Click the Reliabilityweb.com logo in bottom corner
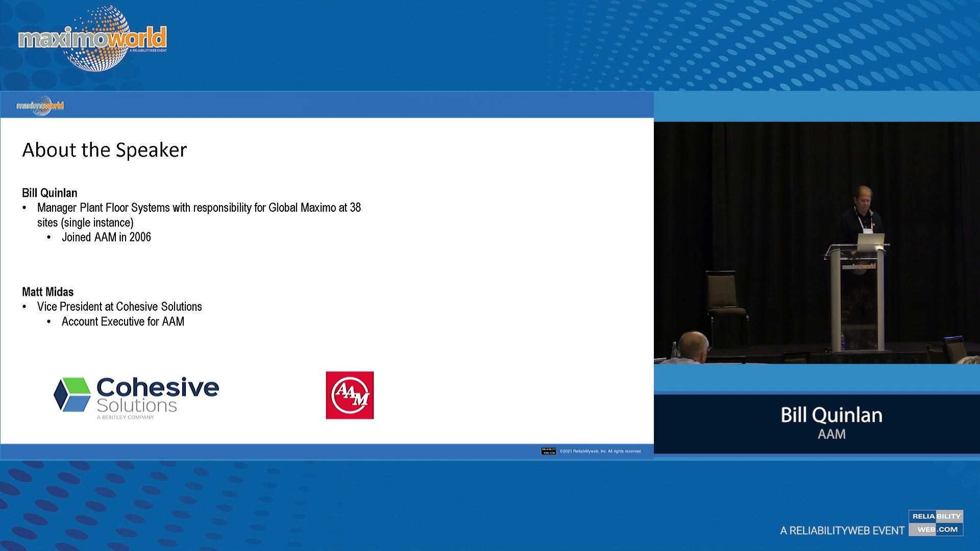Viewport: 980px width, 551px height. (936, 523)
